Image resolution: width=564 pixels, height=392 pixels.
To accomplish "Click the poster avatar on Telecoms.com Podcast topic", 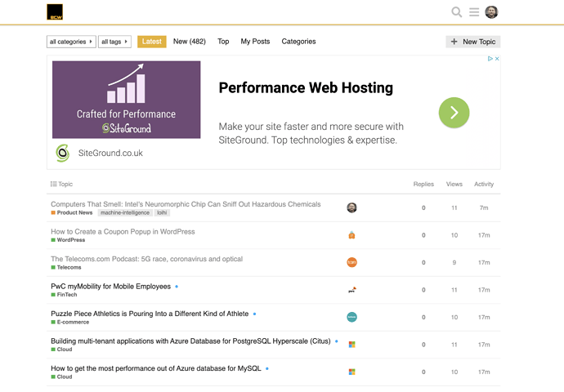I will [x=351, y=262].
